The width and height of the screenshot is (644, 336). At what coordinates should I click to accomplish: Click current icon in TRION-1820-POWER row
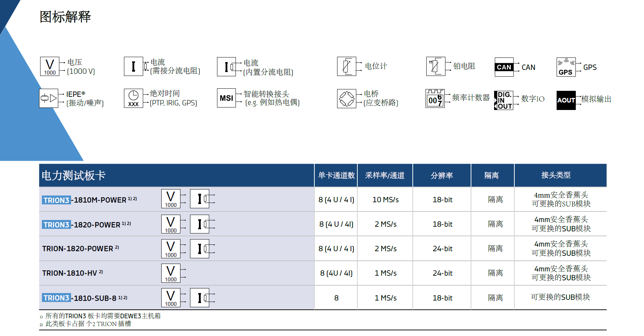pyautogui.click(x=200, y=249)
